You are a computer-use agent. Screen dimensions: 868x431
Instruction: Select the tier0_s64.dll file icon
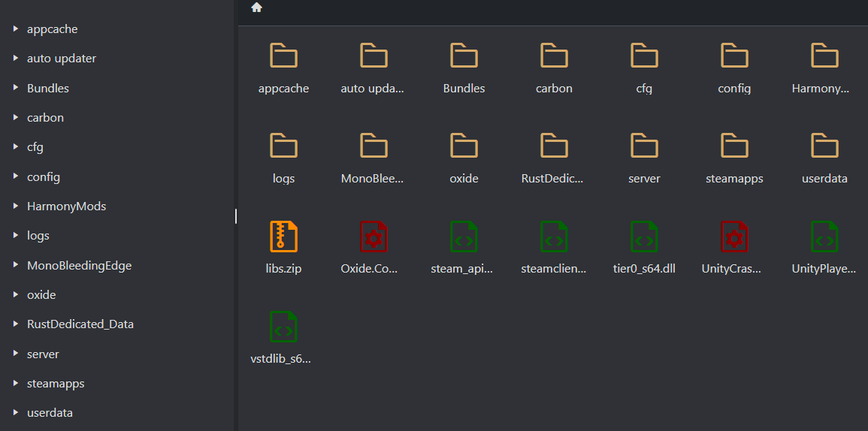[644, 236]
